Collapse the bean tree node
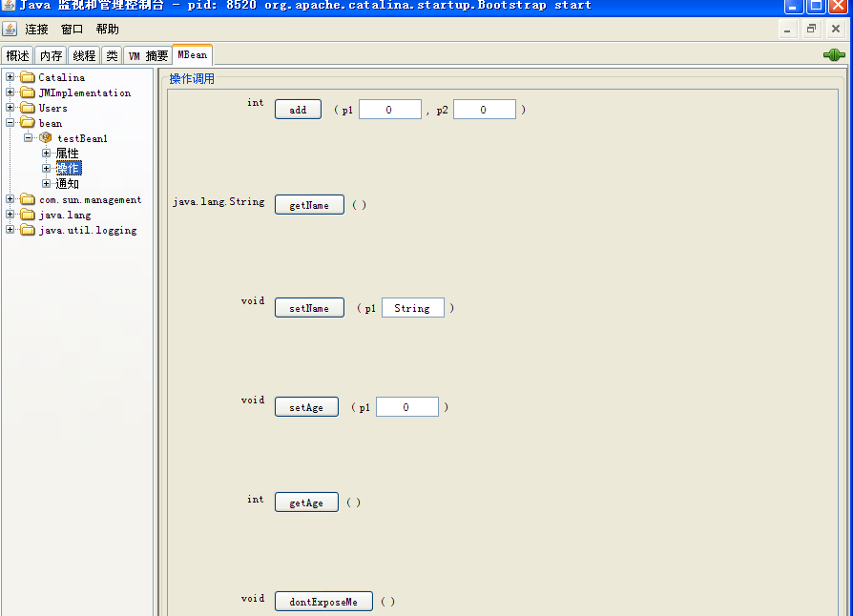This screenshot has width=853, height=616. [x=10, y=123]
